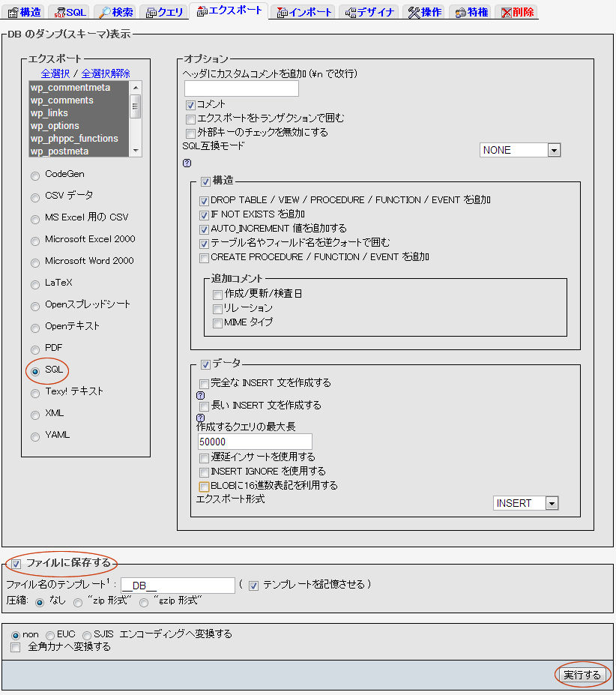
Task: Click the table list scroll-up arrow
Action: pyautogui.click(x=136, y=87)
